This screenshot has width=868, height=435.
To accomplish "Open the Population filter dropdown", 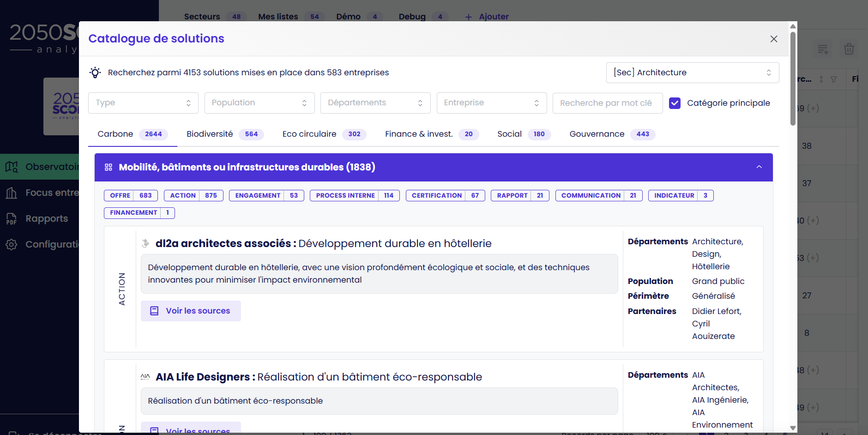I will click(259, 103).
